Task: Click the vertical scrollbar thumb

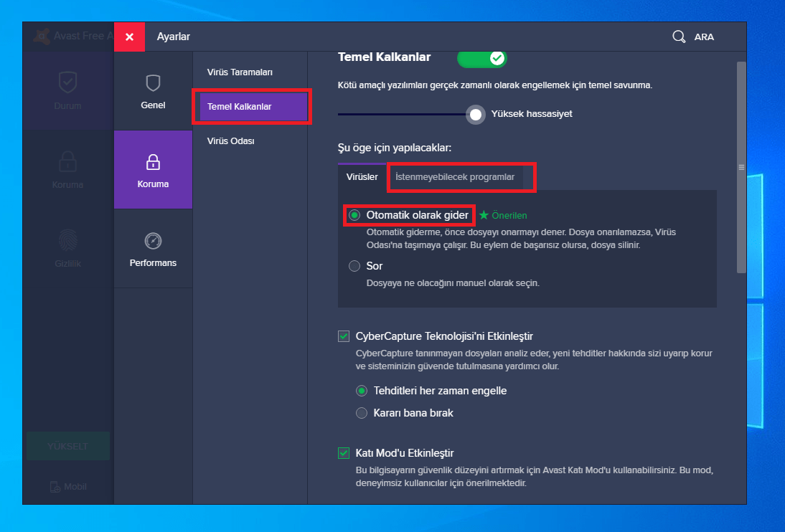Action: pyautogui.click(x=741, y=167)
